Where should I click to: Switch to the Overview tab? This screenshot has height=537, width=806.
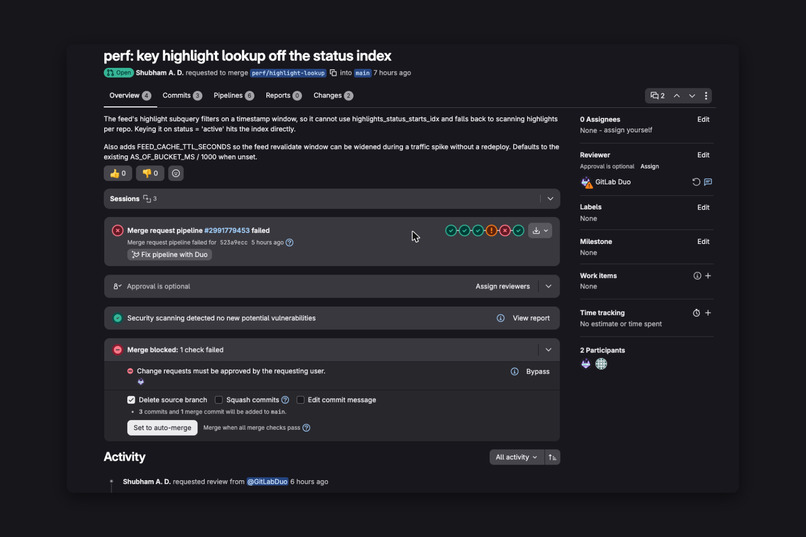130,96
